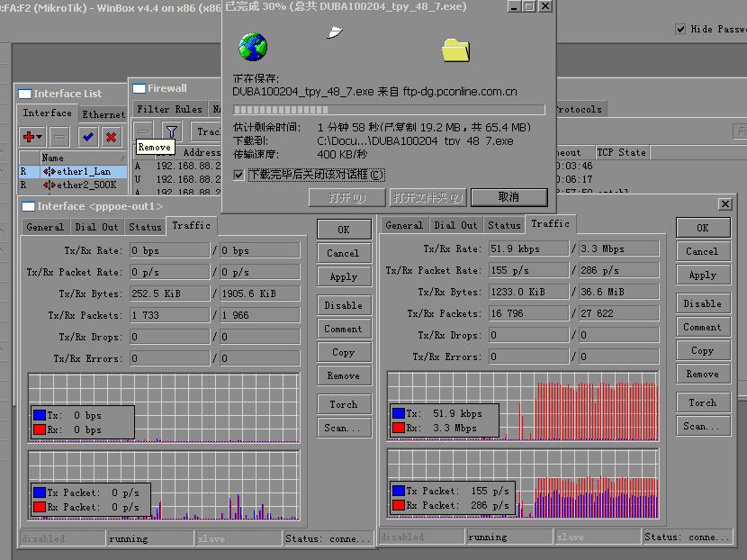Click Apply in pppoe-out1 window
Image resolution: width=747 pixels, height=560 pixels.
click(344, 276)
